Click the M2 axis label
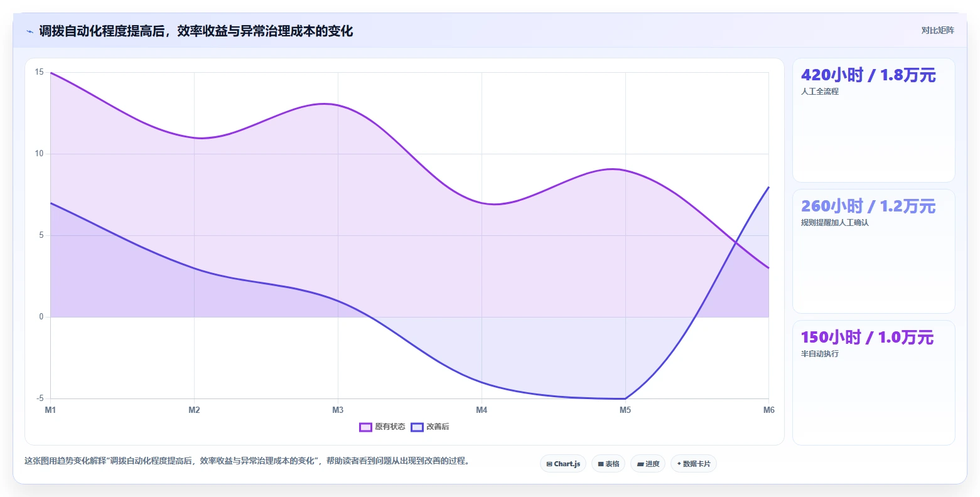Screen dimensions: 980x497 coord(194,410)
